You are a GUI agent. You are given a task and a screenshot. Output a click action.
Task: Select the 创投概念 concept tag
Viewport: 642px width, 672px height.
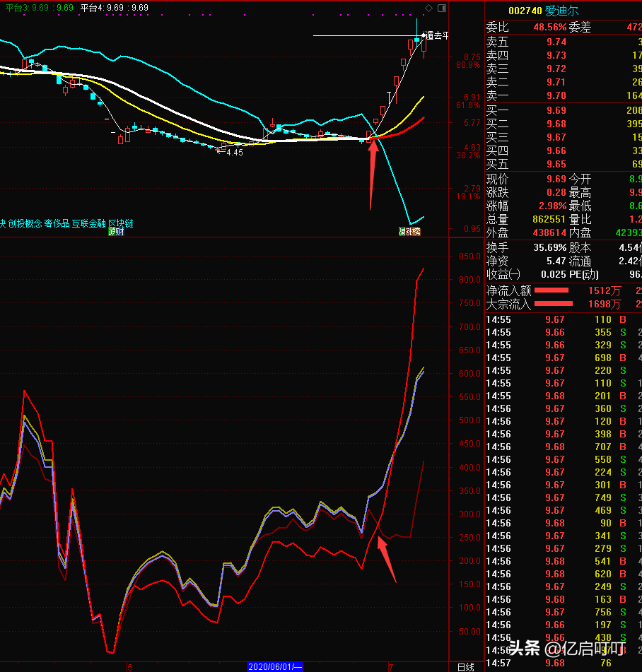25,223
